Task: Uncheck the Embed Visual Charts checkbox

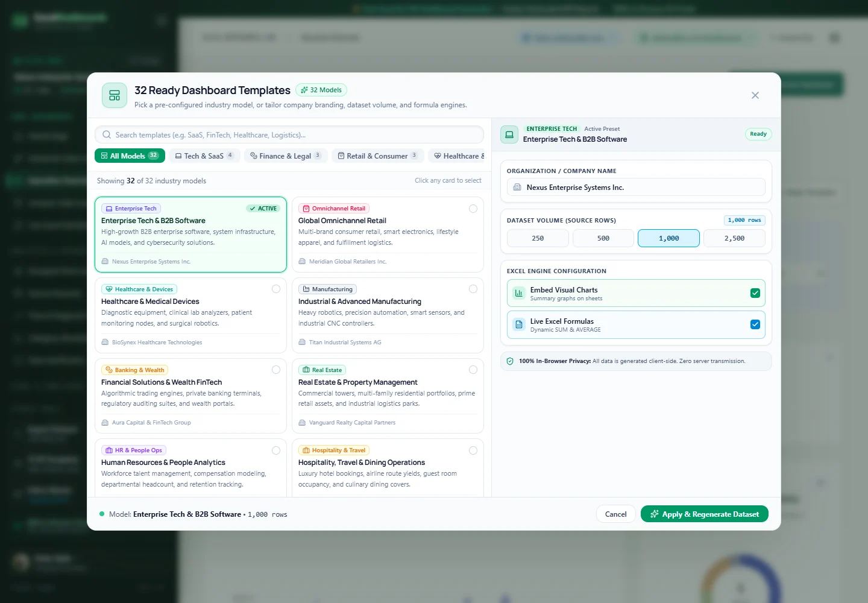Action: (x=755, y=293)
